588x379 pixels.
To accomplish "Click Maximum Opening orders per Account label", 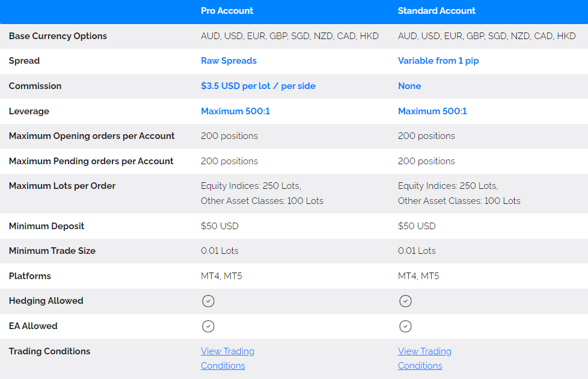I will (x=91, y=136).
